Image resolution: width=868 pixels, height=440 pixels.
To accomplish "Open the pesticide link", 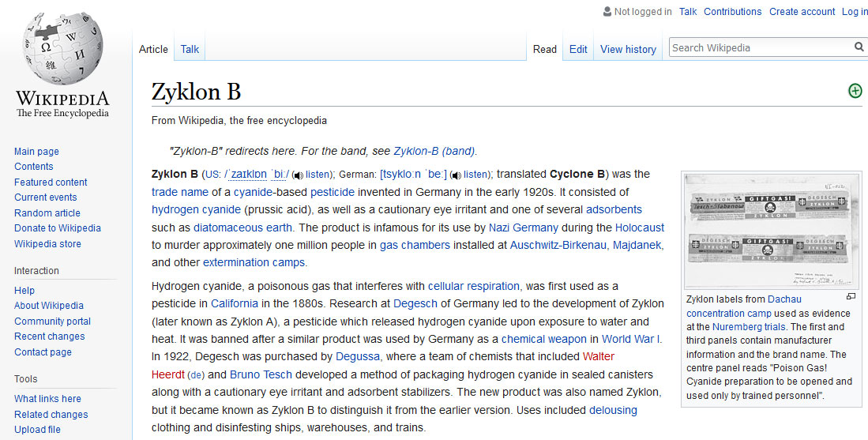I will (333, 192).
